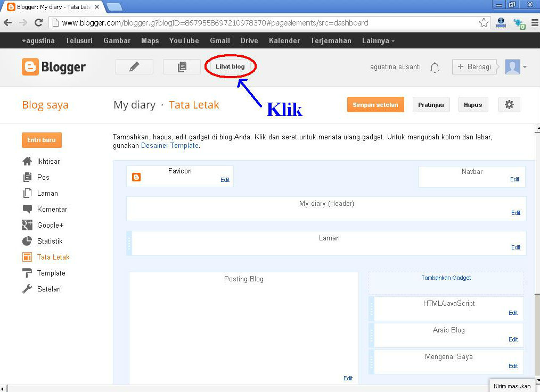Click the Hapus button
Viewport: 540px width, 392px height.
click(473, 105)
